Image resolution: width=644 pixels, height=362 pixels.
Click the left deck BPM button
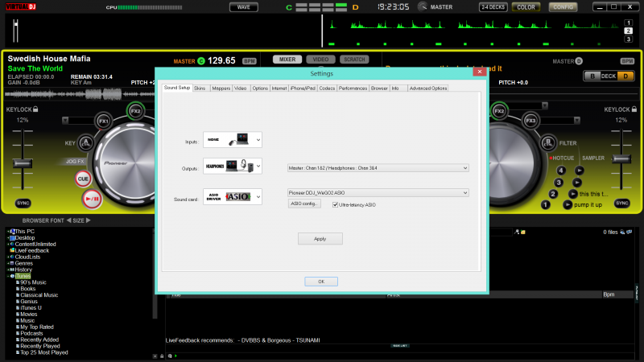250,61
